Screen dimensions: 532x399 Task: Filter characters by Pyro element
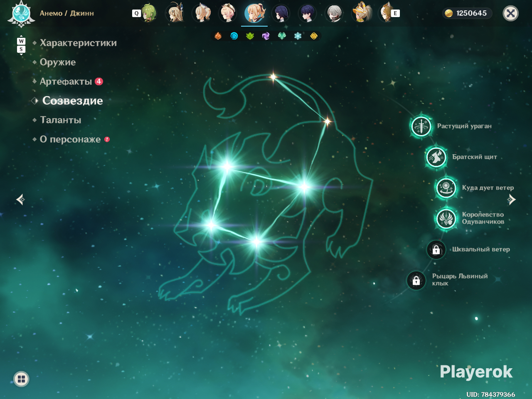click(x=218, y=36)
